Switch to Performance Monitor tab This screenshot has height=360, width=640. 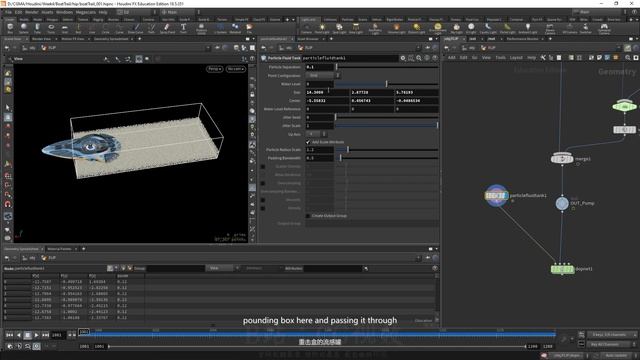click(522, 39)
